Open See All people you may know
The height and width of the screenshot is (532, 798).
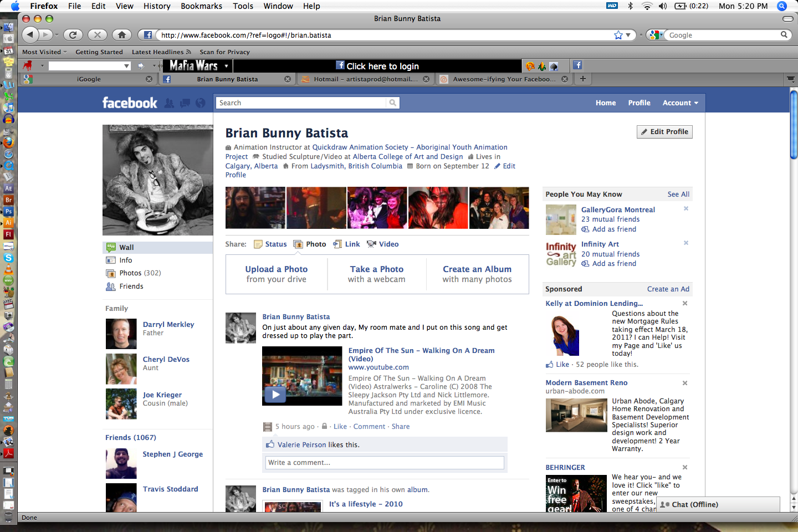pyautogui.click(x=678, y=194)
